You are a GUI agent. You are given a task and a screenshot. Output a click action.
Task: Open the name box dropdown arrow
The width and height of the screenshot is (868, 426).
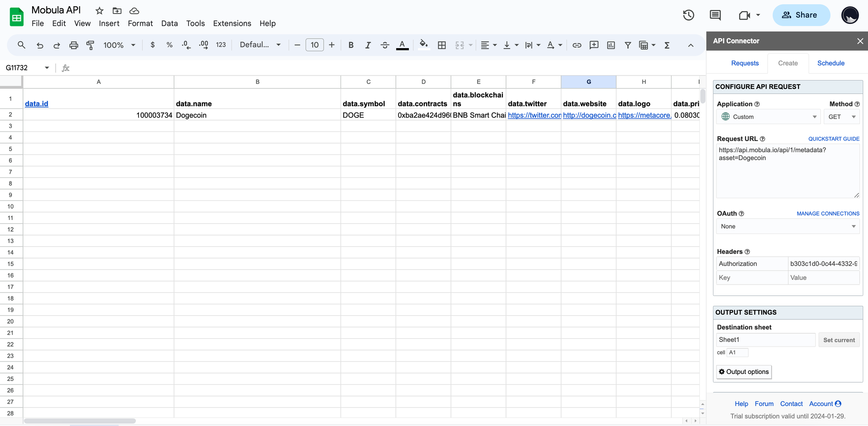(46, 68)
